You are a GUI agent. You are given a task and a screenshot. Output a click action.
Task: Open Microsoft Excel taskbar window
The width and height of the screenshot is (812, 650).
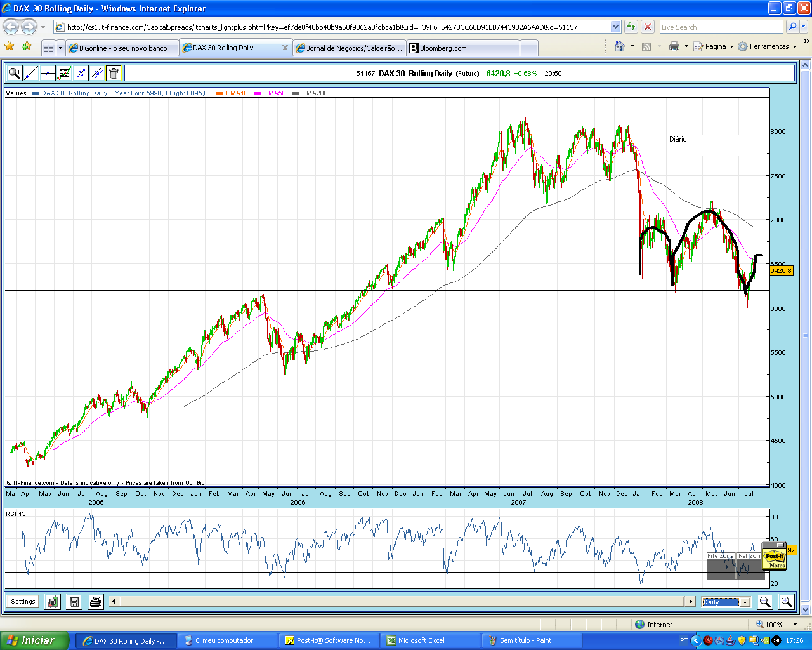pos(431,640)
